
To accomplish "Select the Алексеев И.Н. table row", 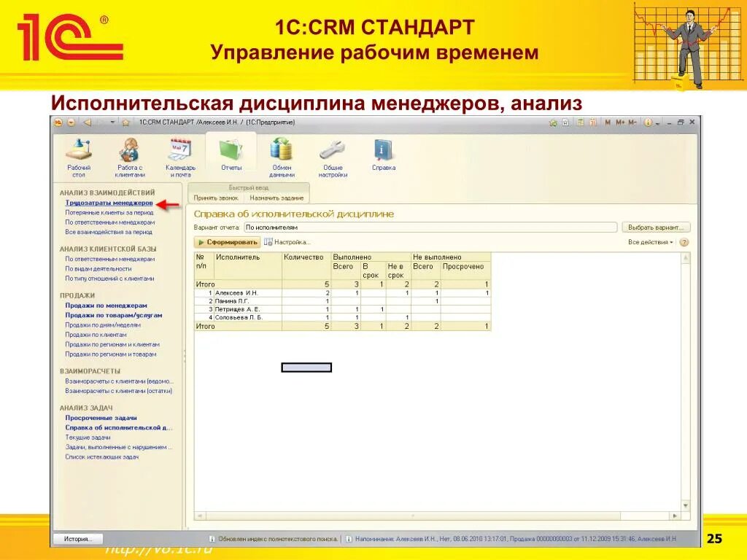I will pos(343,293).
